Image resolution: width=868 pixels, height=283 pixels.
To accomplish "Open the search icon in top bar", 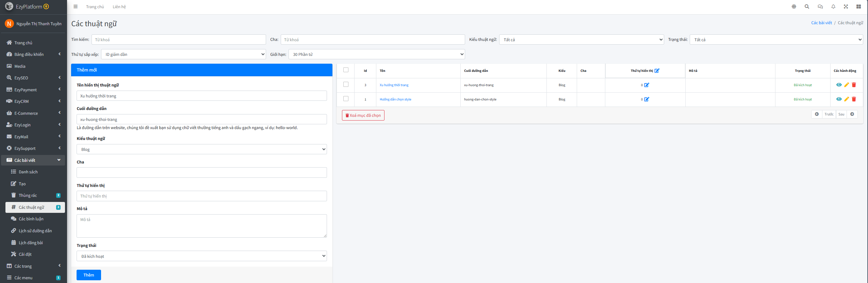I will click(x=807, y=6).
